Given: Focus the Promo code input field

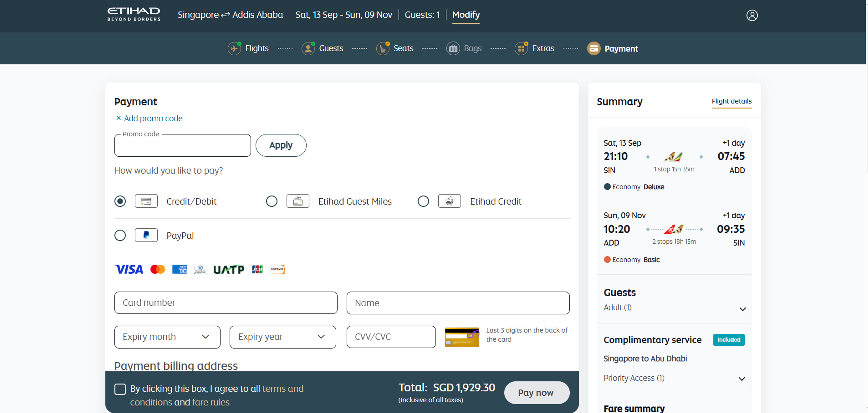Looking at the screenshot, I should 182,146.
